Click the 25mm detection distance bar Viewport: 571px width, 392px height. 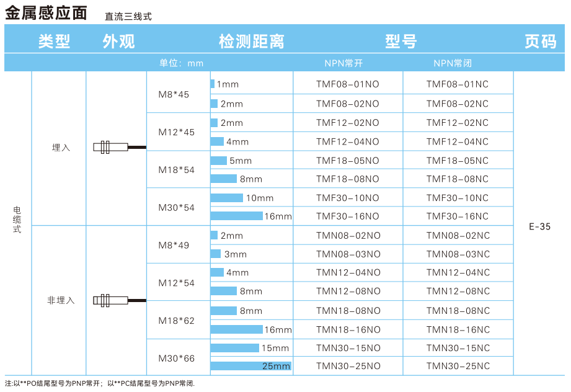click(x=250, y=366)
